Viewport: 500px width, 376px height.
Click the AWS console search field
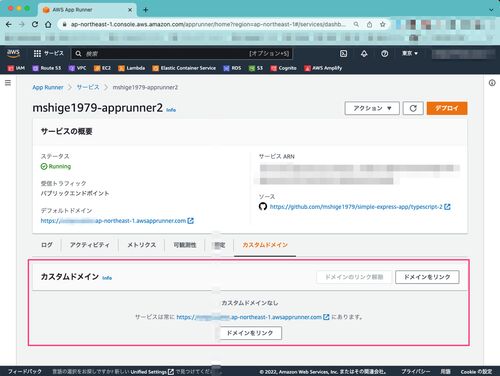[182, 54]
